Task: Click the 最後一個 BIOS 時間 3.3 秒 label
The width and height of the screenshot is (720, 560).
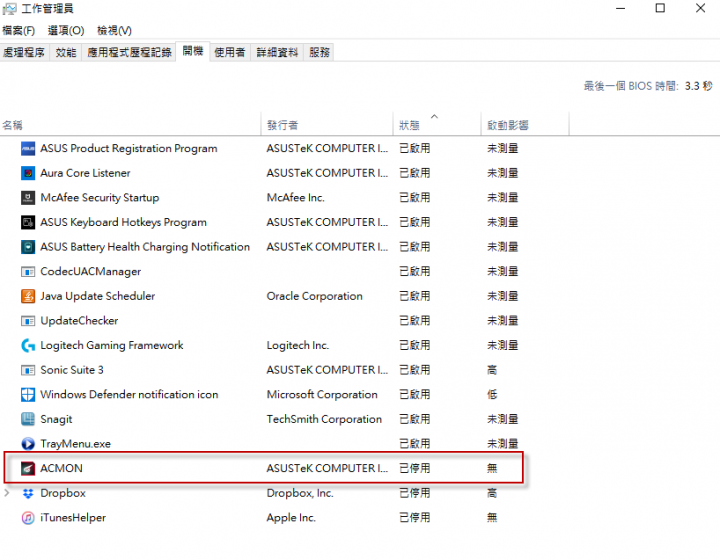Action: pos(648,86)
